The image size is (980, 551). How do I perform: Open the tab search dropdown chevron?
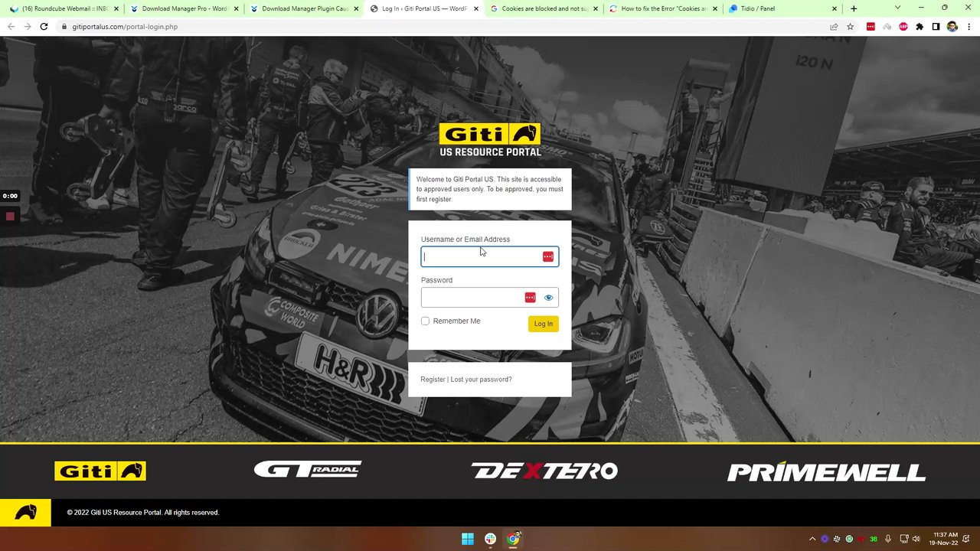897,8
